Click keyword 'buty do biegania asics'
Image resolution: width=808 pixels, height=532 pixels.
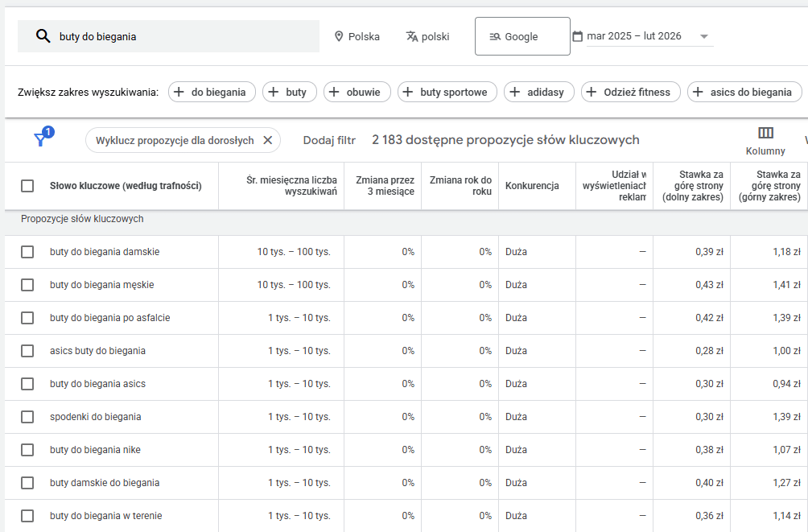(x=98, y=384)
